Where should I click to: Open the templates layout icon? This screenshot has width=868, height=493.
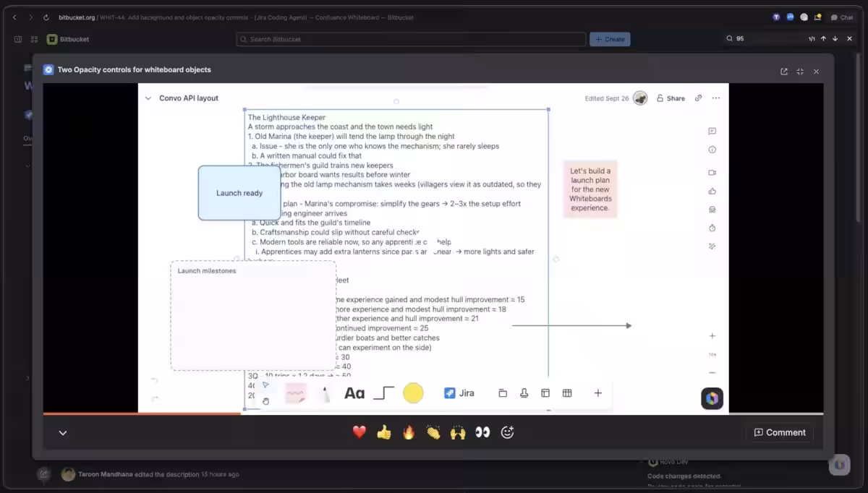pyautogui.click(x=545, y=393)
